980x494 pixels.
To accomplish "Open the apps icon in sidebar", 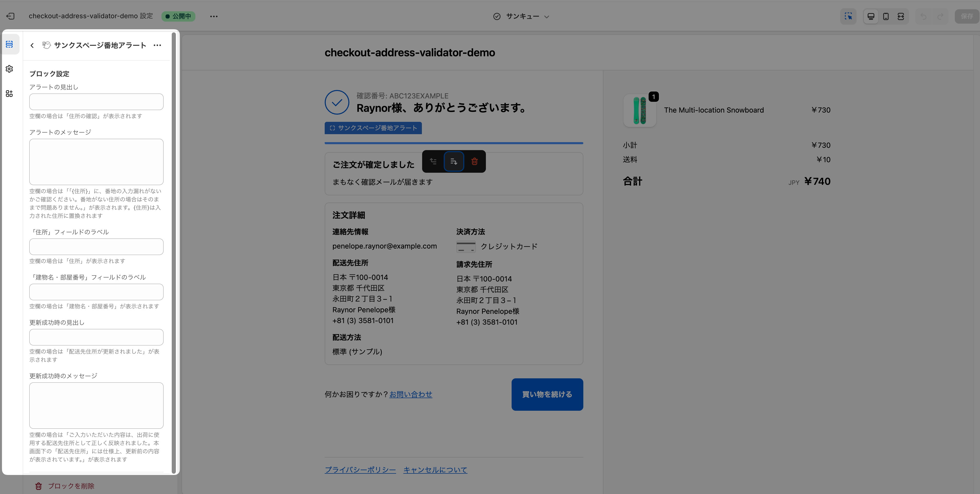I will tap(10, 94).
